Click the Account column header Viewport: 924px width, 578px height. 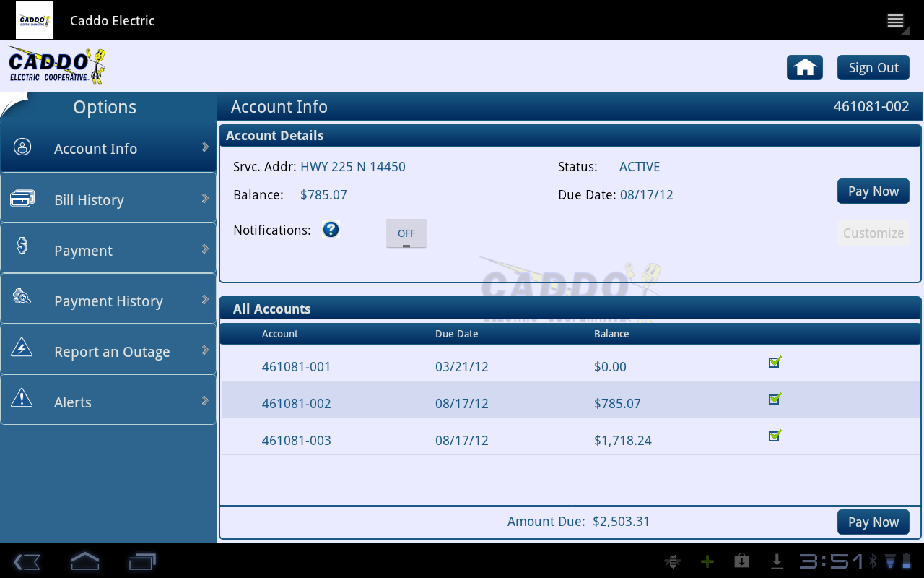click(x=280, y=334)
